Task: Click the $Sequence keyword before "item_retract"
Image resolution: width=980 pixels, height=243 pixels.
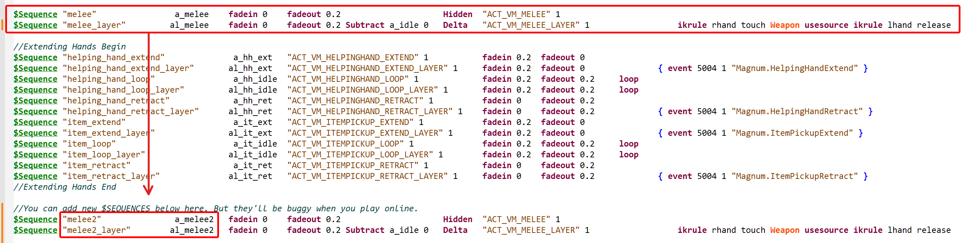Action: (35, 166)
